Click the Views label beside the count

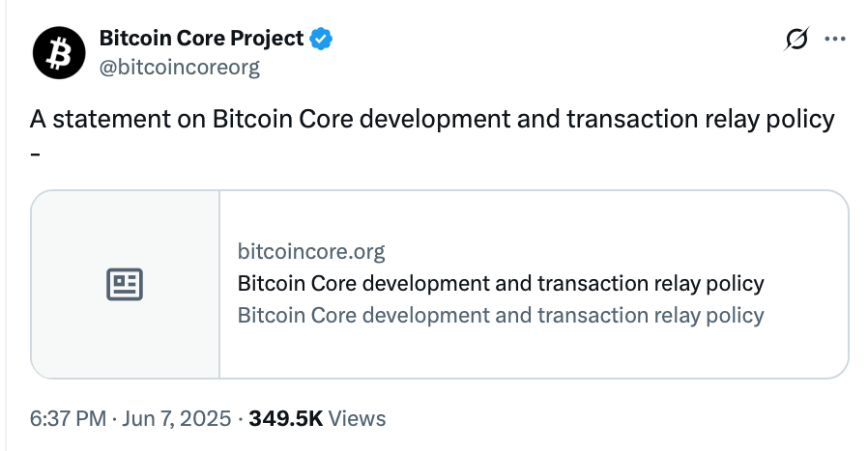(x=358, y=419)
